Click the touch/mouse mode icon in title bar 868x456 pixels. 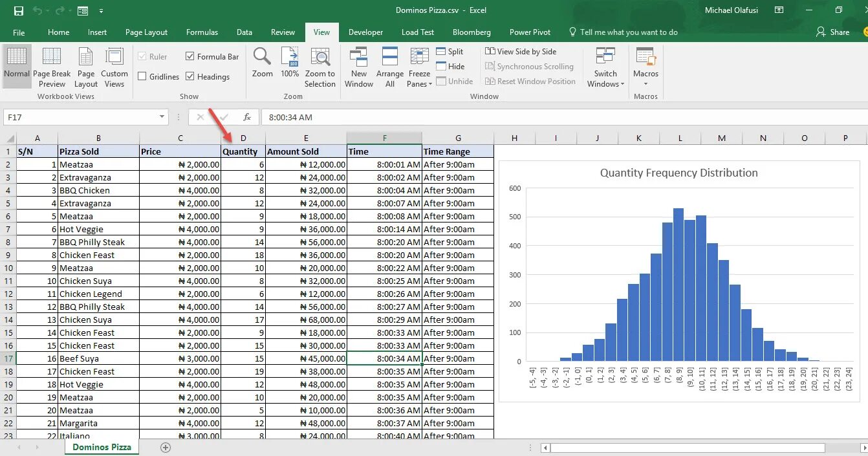coord(82,11)
